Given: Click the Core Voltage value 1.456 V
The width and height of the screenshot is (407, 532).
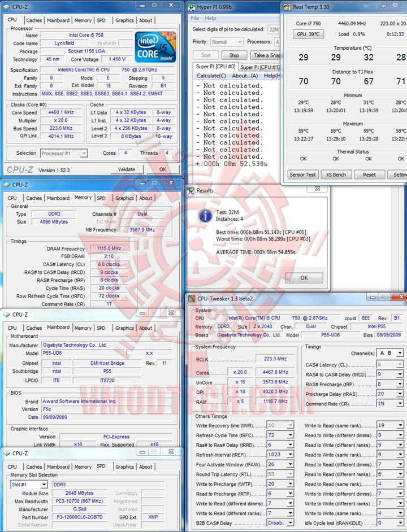Looking at the screenshot, I should 117,59.
